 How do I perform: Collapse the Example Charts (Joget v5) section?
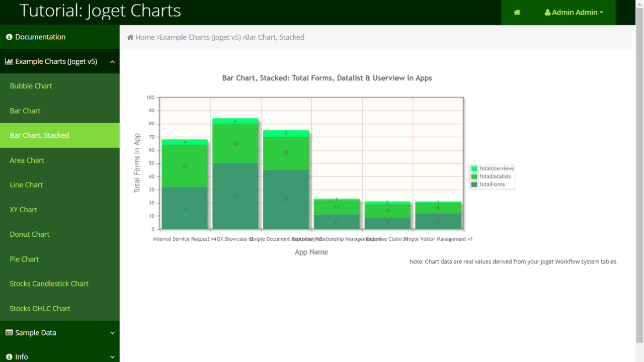[112, 62]
